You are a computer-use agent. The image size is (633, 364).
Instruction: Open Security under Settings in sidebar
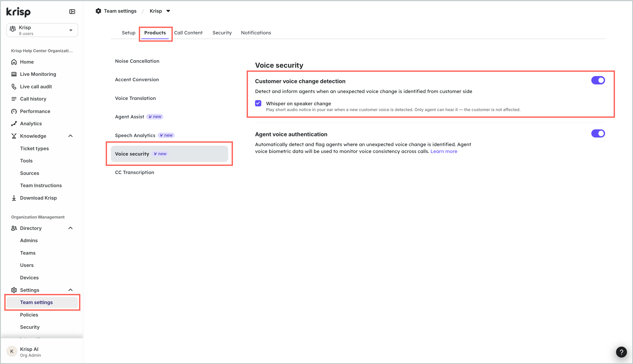pyautogui.click(x=30, y=327)
